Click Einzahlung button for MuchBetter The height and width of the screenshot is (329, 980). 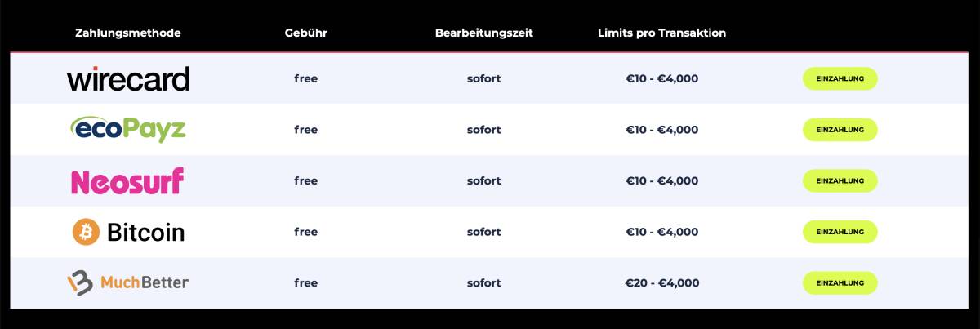point(840,283)
